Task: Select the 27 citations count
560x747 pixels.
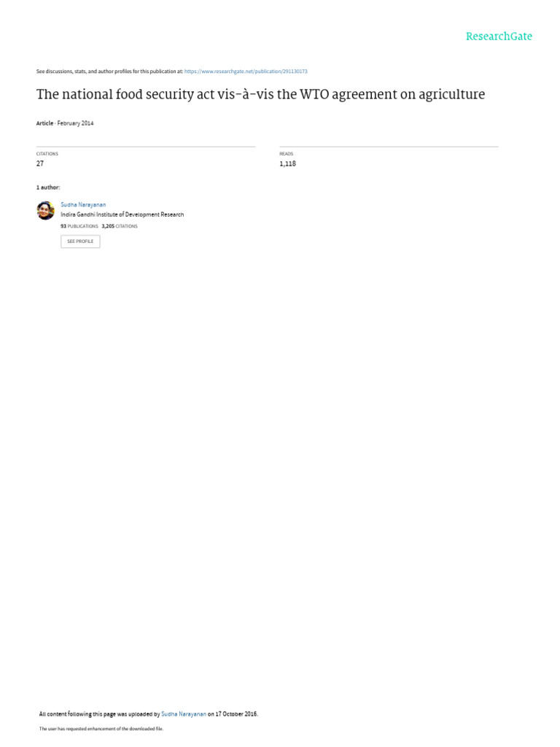Action: click(x=40, y=163)
